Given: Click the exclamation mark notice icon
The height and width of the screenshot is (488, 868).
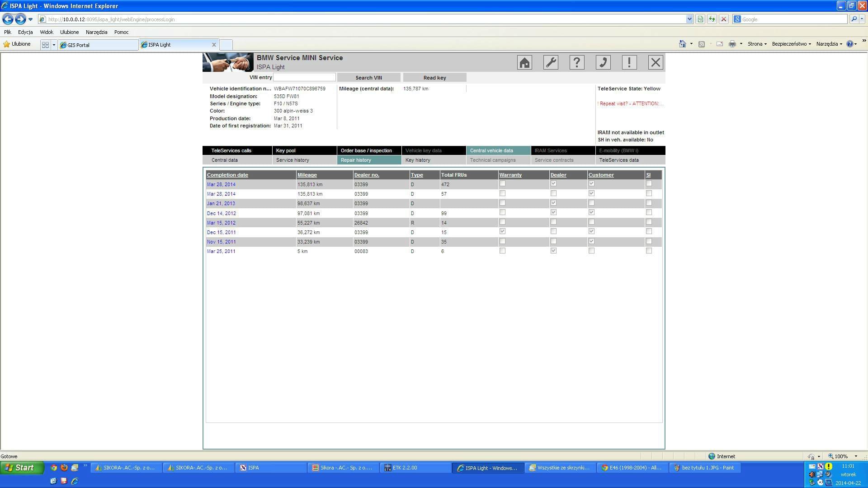Looking at the screenshot, I should [629, 62].
